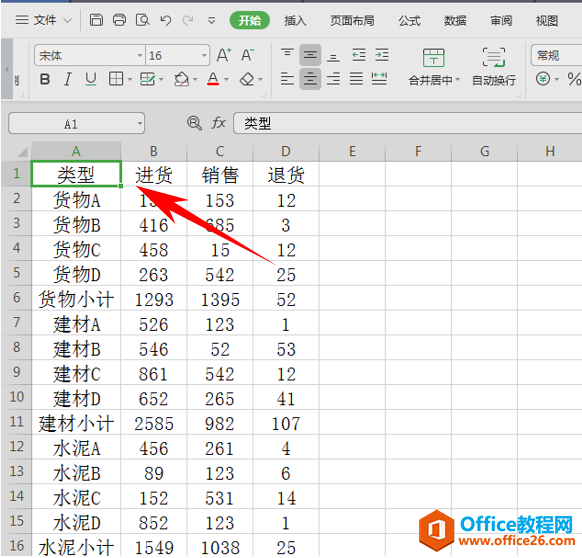This screenshot has width=582, height=558.
Task: Set right horizontal alignment
Action: [333, 79]
